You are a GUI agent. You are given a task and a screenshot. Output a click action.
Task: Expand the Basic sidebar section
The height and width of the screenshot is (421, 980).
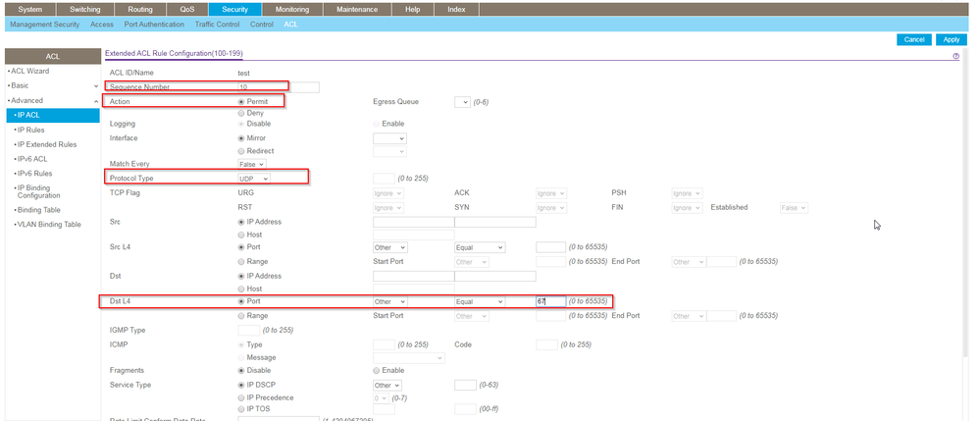point(95,86)
